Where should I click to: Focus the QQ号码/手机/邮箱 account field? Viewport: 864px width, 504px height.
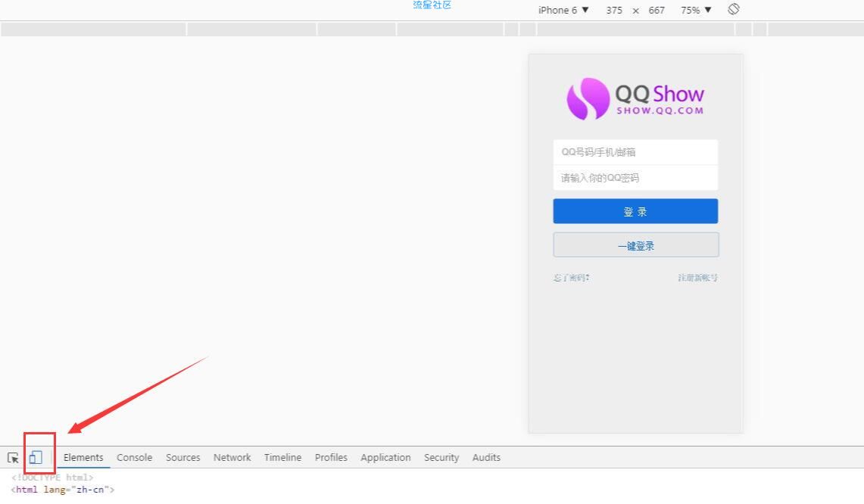click(635, 152)
